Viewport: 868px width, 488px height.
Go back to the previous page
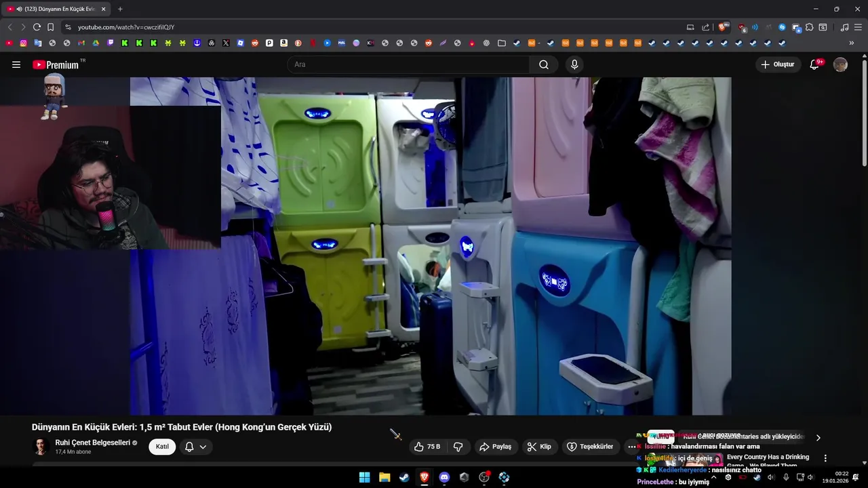tap(9, 27)
